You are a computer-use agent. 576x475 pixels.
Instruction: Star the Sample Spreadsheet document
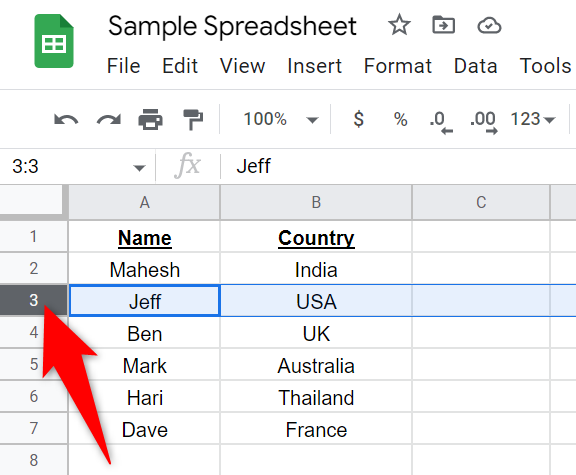pos(399,25)
